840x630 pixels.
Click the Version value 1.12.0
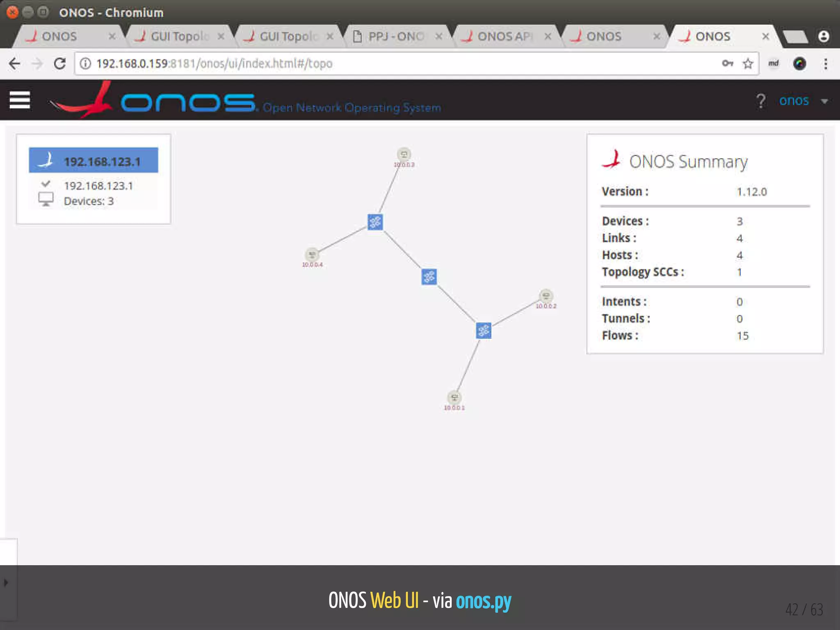751,192
